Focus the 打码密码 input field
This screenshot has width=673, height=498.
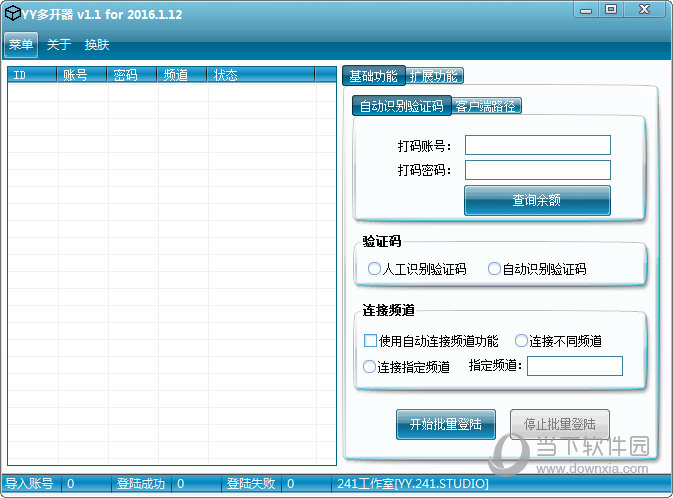click(538, 170)
